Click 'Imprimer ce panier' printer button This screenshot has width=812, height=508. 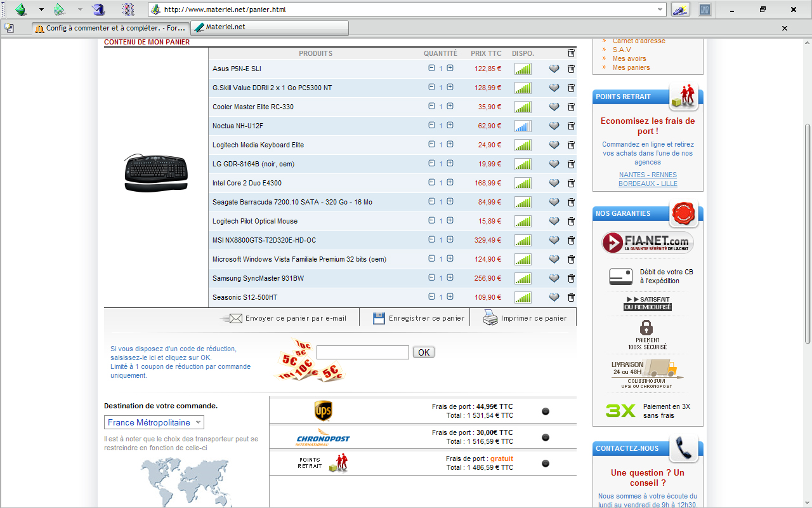[525, 318]
